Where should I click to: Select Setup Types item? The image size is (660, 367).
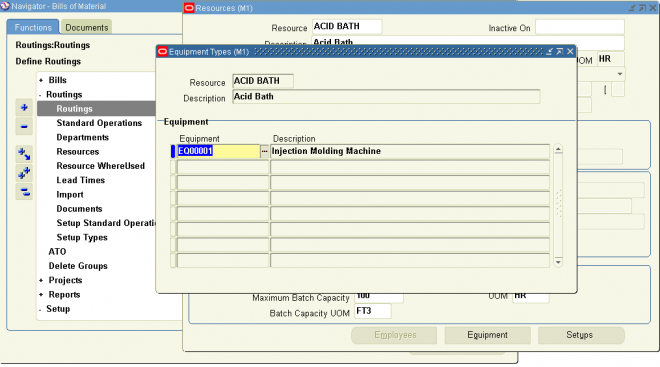(x=82, y=237)
